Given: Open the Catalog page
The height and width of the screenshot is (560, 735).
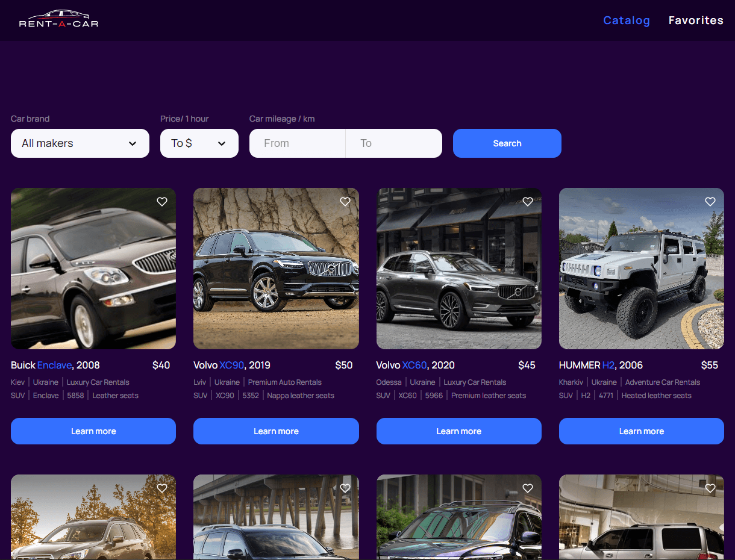Looking at the screenshot, I should pos(627,20).
